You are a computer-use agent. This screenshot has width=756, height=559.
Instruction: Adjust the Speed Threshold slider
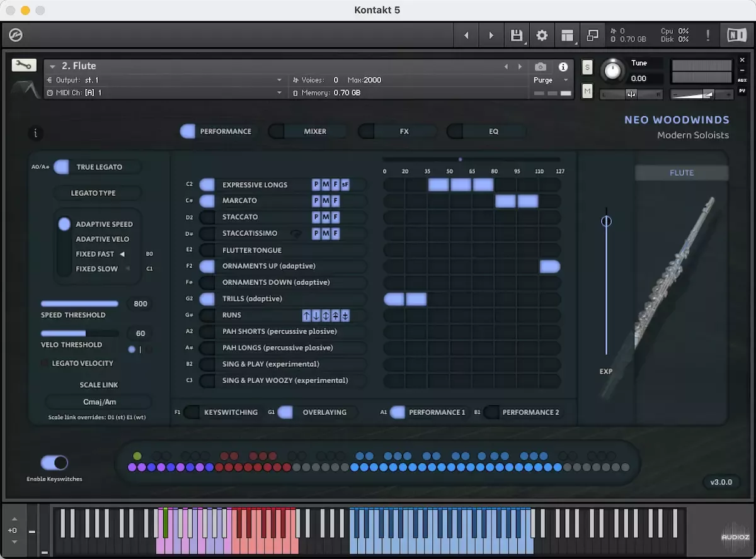coord(79,304)
